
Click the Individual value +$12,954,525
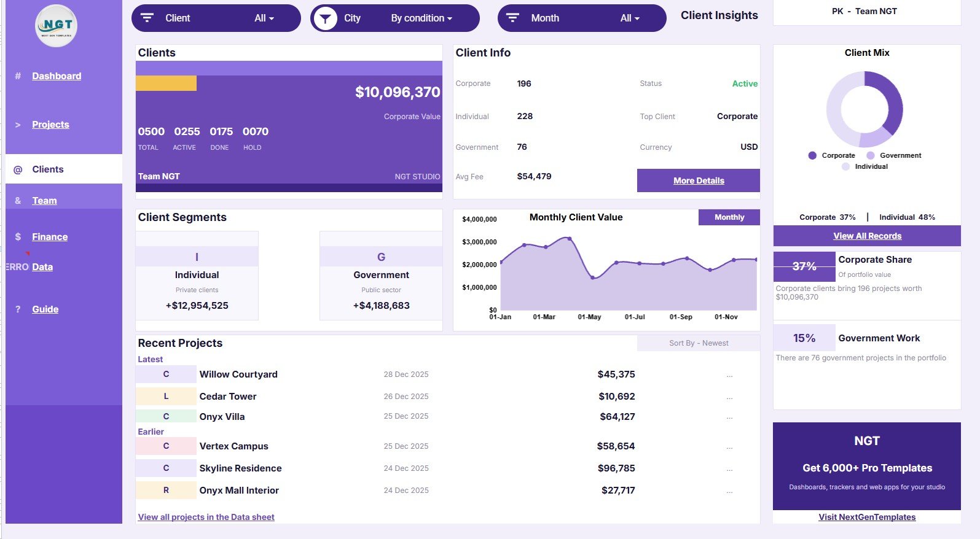tap(197, 306)
